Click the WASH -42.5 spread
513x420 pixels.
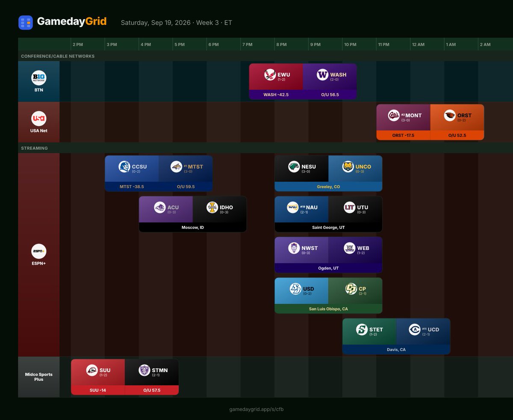276,95
